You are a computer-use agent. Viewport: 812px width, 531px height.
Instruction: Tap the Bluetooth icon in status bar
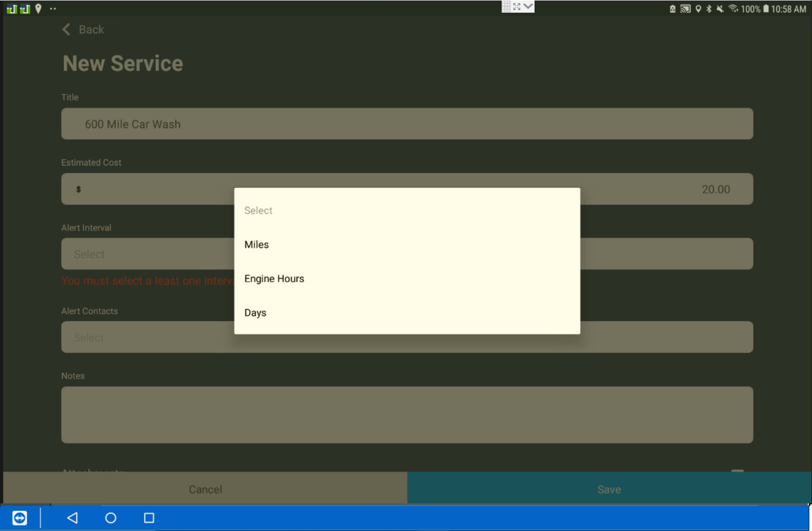(x=709, y=9)
